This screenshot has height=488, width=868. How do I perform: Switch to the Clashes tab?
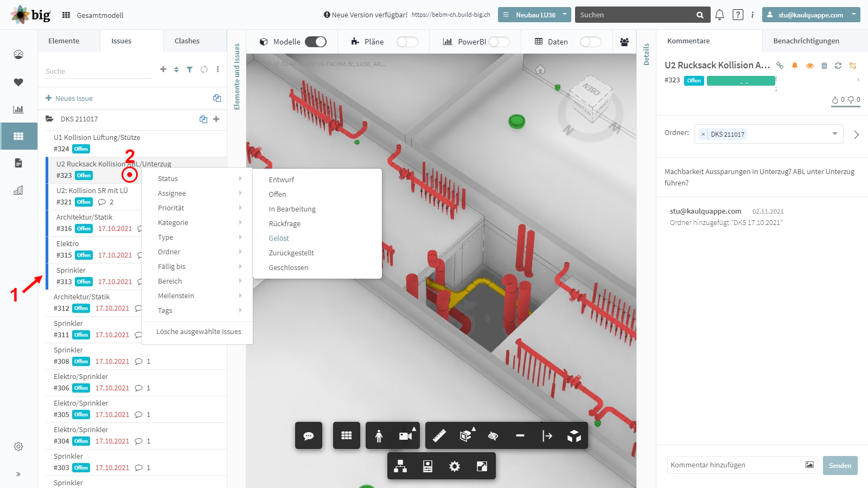click(187, 41)
